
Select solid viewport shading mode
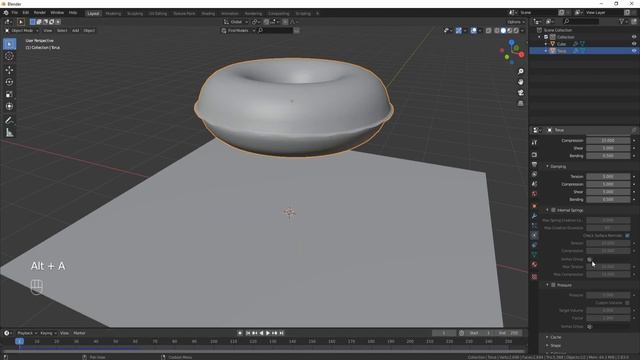click(x=503, y=31)
